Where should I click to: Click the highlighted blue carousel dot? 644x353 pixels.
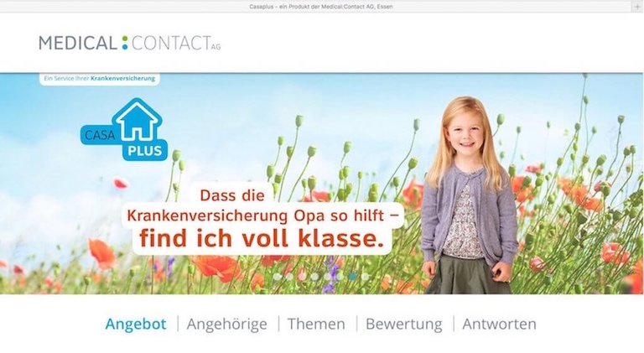point(352,277)
